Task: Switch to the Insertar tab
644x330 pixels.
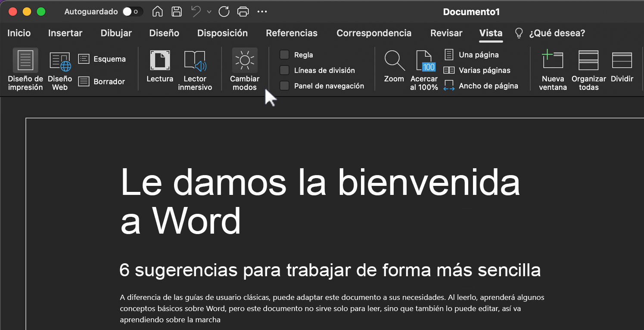Action: [65, 33]
